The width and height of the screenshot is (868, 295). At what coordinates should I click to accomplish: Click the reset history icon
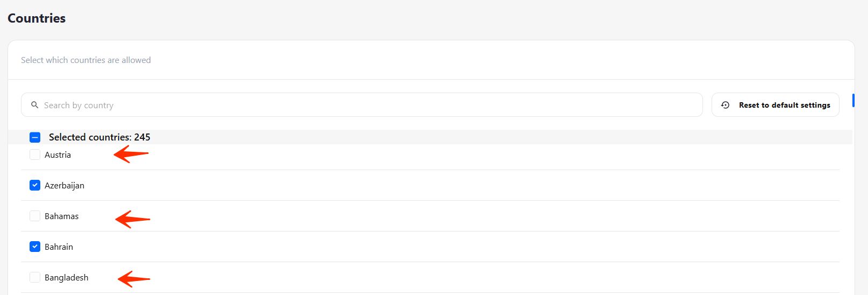725,105
